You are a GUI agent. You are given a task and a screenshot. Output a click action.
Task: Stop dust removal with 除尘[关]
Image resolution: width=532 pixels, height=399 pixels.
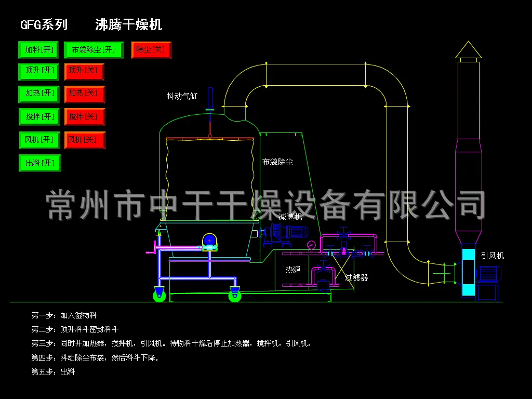point(151,50)
